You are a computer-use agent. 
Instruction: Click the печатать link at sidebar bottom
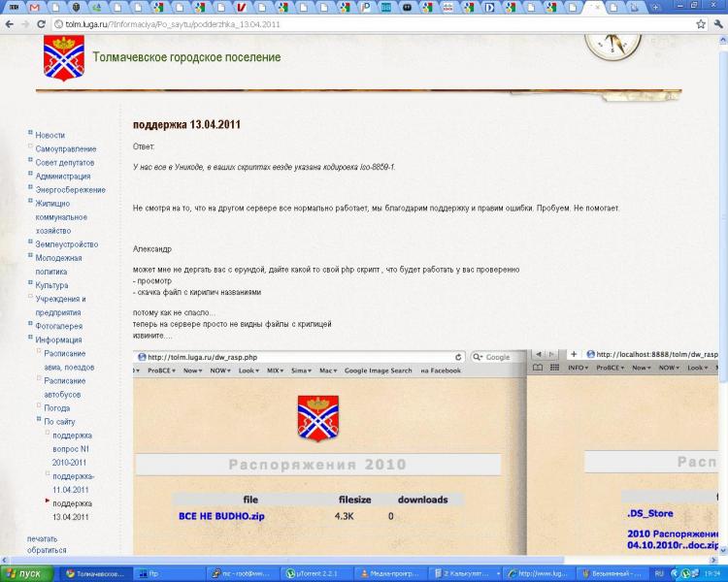(42, 537)
